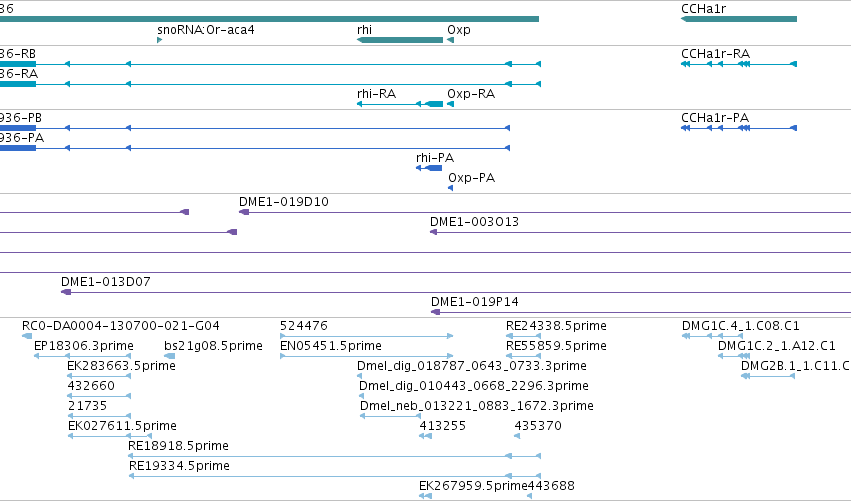
Task: Click the rhi gene name label
Action: 364,30
